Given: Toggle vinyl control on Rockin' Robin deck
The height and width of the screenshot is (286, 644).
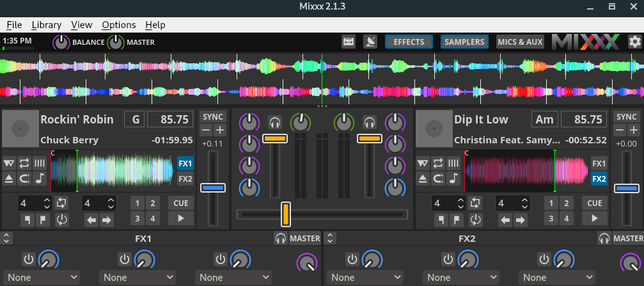Looking at the screenshot, I should pyautogui.click(x=9, y=164).
